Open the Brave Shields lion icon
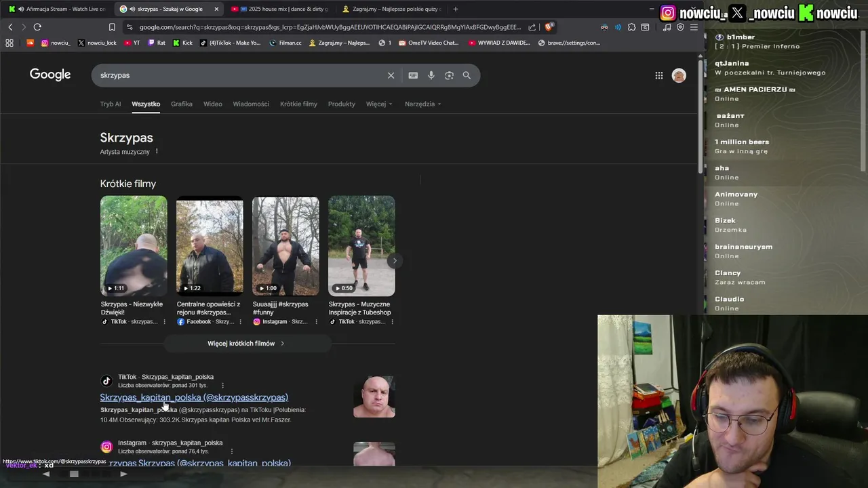 point(549,27)
